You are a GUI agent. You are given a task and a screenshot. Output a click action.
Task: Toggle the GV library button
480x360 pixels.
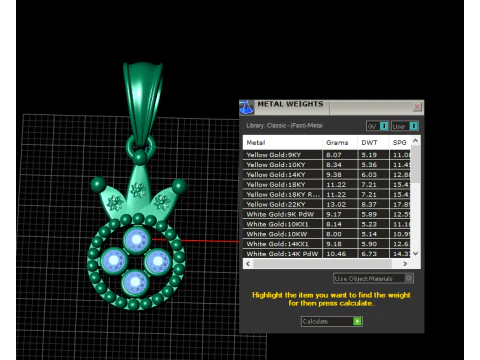[378, 126]
